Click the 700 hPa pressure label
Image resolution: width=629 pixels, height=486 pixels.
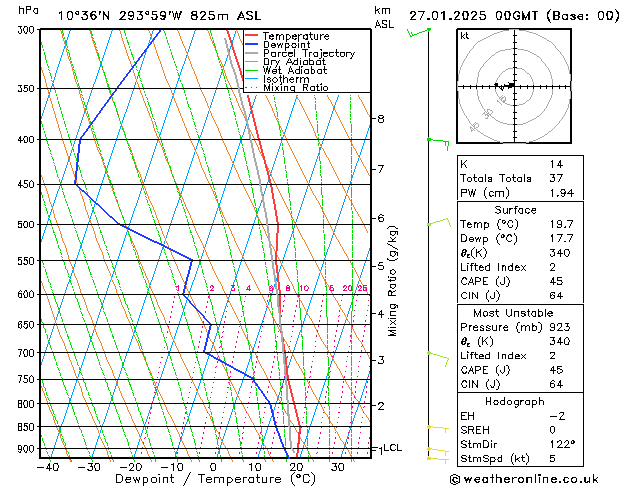(28, 353)
